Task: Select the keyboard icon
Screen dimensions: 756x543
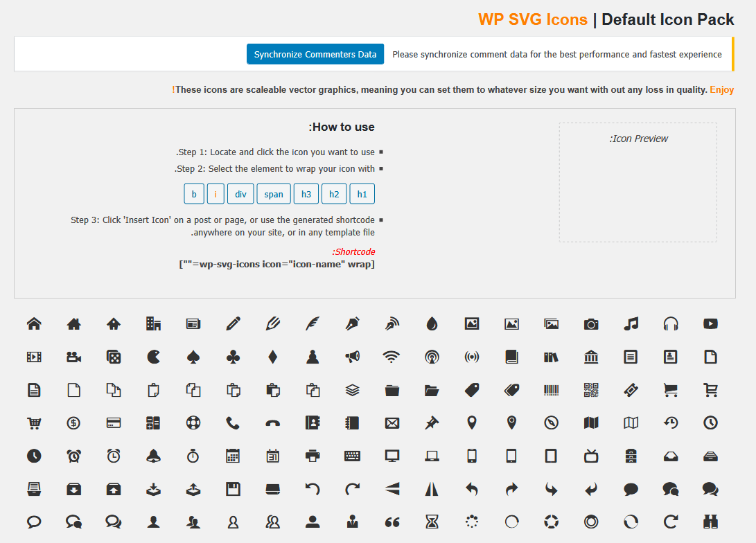Action: point(353,456)
